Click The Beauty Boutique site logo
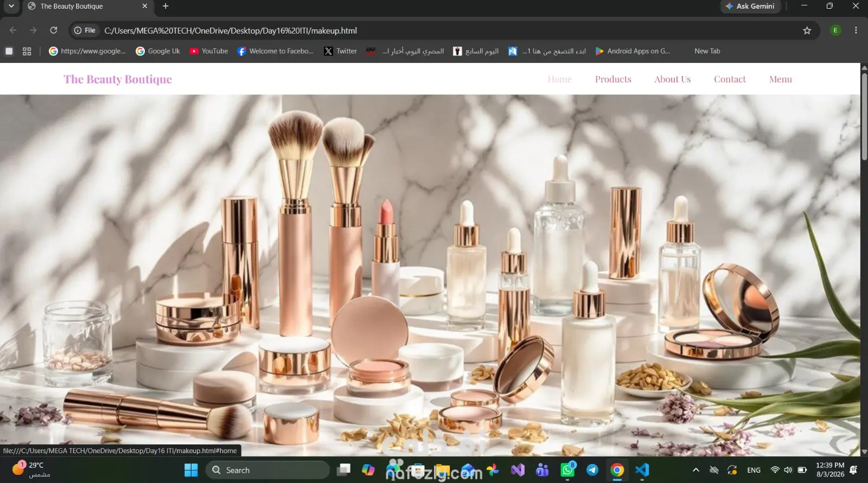 118,79
